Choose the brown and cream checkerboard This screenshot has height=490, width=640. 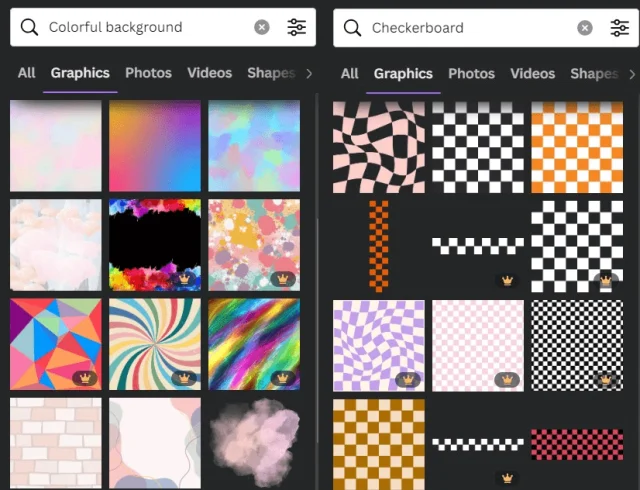(379, 444)
